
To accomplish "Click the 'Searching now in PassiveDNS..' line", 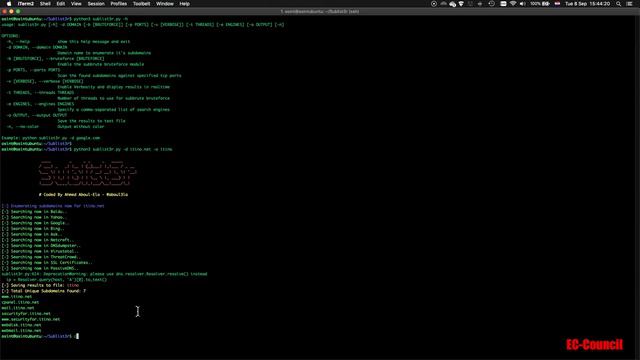I will click(40, 269).
